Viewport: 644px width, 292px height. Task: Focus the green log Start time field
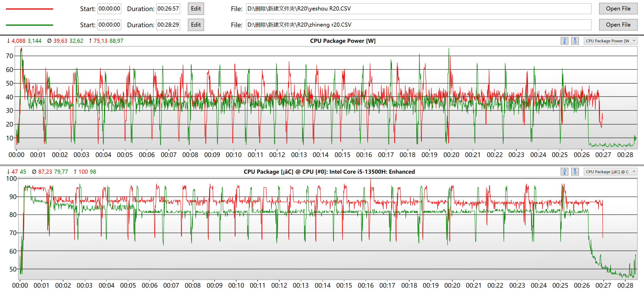coord(109,25)
